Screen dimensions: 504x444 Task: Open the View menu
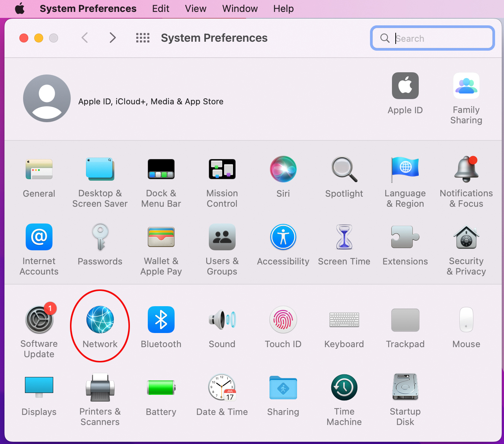[x=195, y=9]
